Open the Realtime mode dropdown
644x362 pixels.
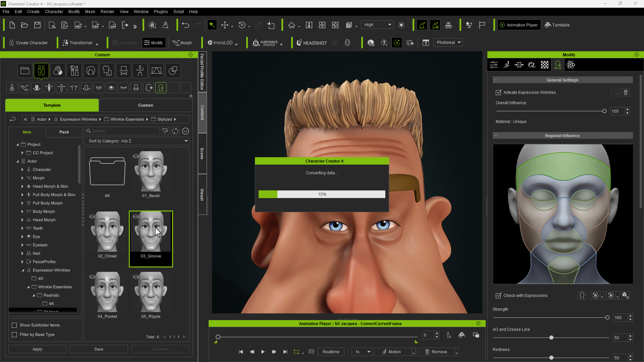coord(331,352)
